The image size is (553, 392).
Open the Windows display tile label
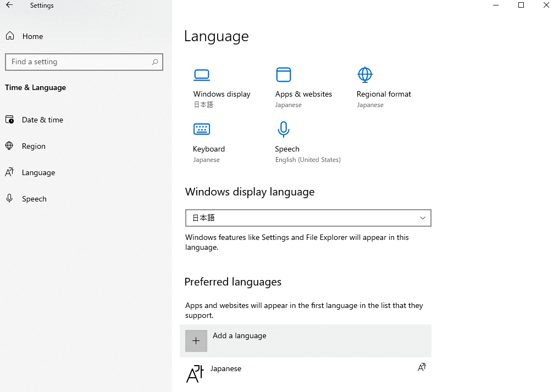(x=222, y=94)
